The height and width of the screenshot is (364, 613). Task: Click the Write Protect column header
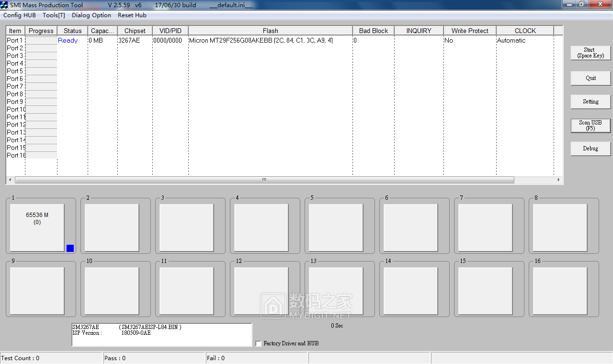[469, 31]
